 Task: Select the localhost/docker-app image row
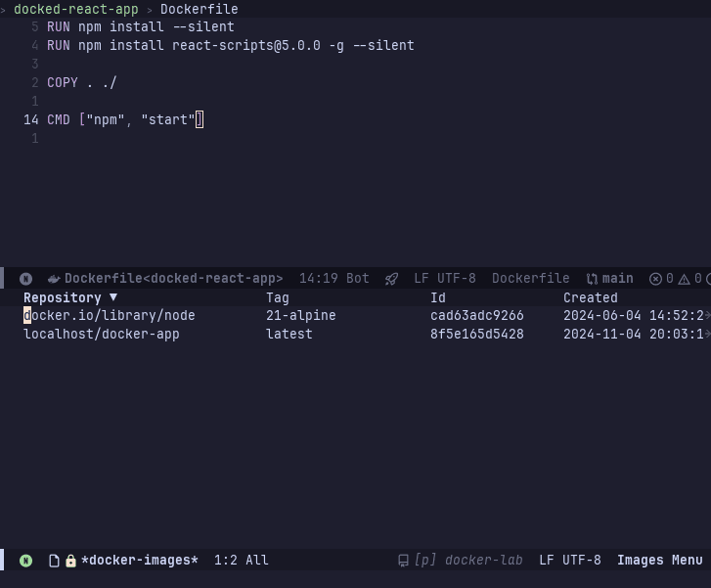[102, 335]
